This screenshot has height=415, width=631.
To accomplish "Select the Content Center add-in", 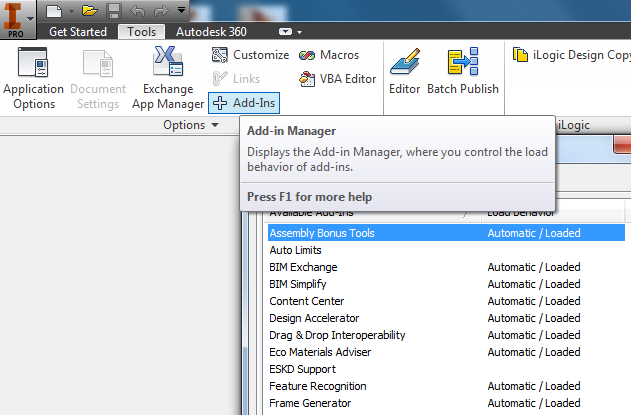I will (307, 301).
